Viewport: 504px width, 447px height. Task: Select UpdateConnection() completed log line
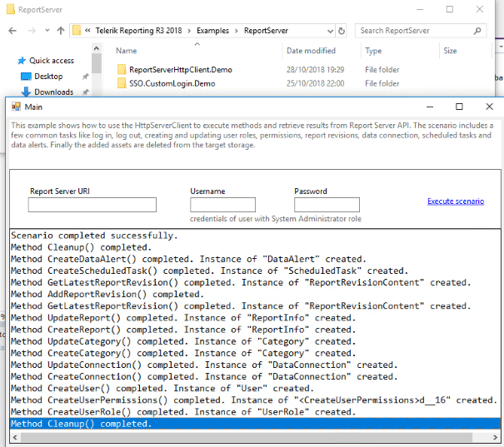[255, 365]
